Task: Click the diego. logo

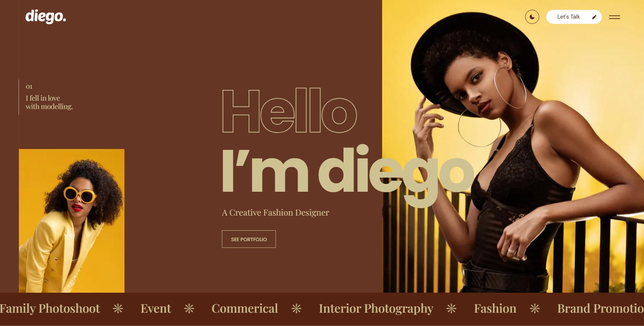Action: pyautogui.click(x=46, y=16)
